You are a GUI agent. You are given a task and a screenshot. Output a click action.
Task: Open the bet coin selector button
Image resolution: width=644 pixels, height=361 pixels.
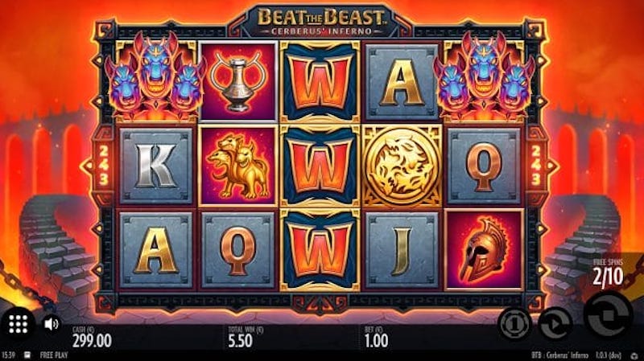click(x=514, y=324)
